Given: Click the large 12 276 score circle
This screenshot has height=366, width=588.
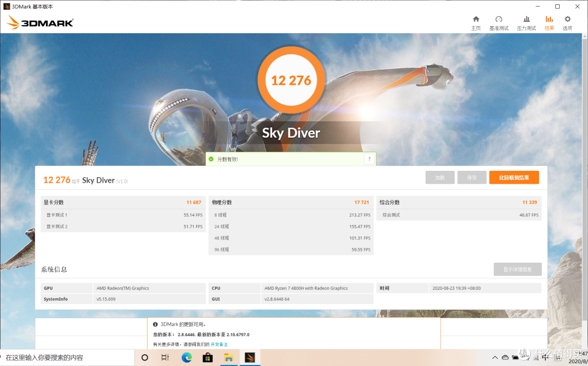Looking at the screenshot, I should 291,80.
